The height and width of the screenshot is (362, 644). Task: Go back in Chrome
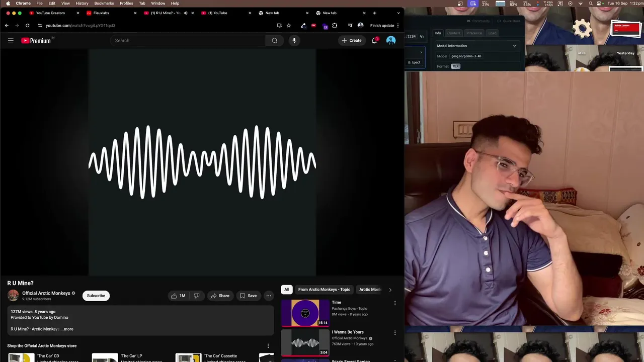click(x=7, y=25)
